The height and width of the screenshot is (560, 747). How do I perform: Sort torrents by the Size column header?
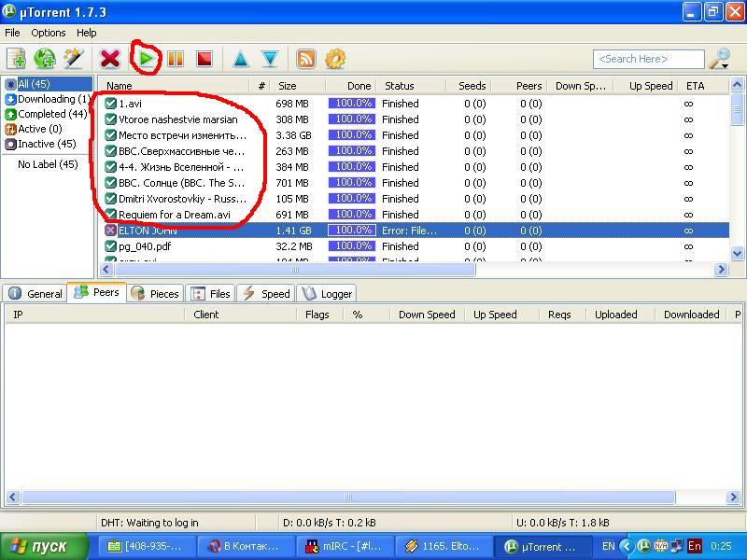pos(298,86)
